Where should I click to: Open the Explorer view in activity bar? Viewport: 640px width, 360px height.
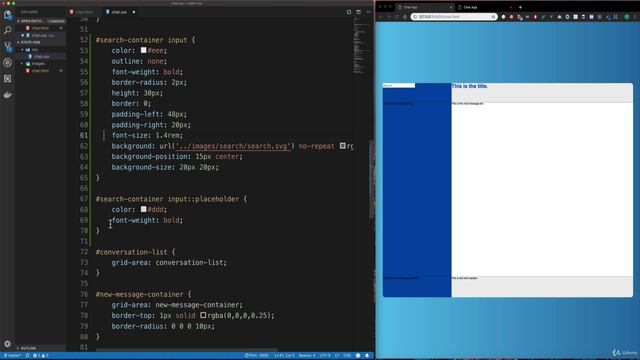pyautogui.click(x=7, y=15)
